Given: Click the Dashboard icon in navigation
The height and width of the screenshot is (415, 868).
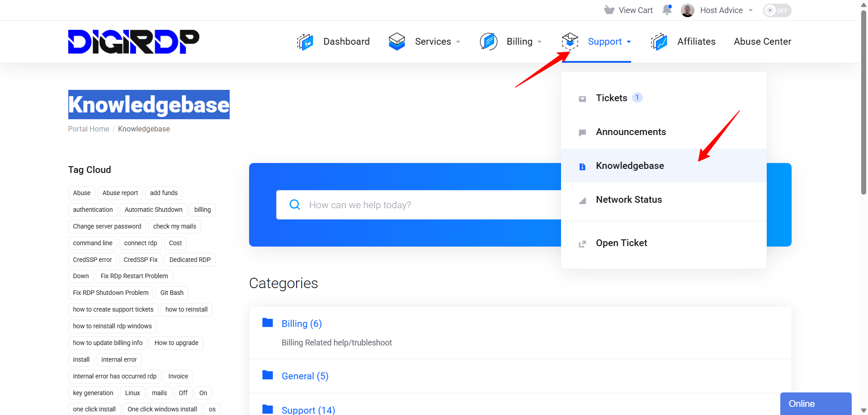Looking at the screenshot, I should 305,42.
